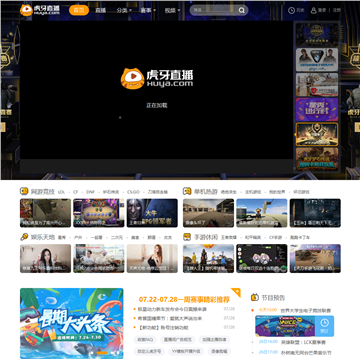360x360 pixels.
Task: Open the third 单机热游 dark stream thumbnail
Action: 315,213
